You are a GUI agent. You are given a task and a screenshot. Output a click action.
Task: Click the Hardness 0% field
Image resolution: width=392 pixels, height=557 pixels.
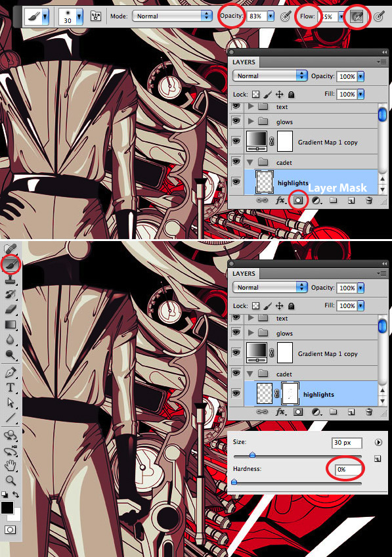coord(347,469)
